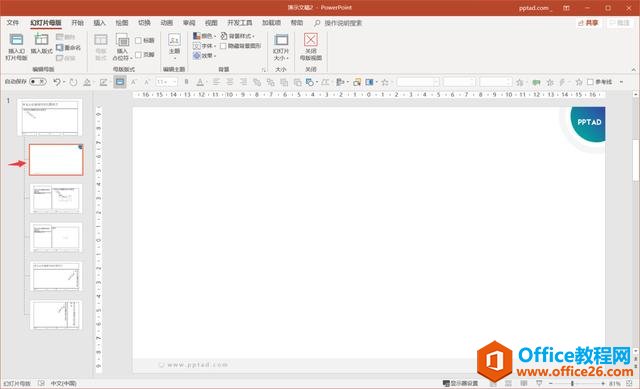Click the shapes icon in quick toolbar

(x=310, y=82)
